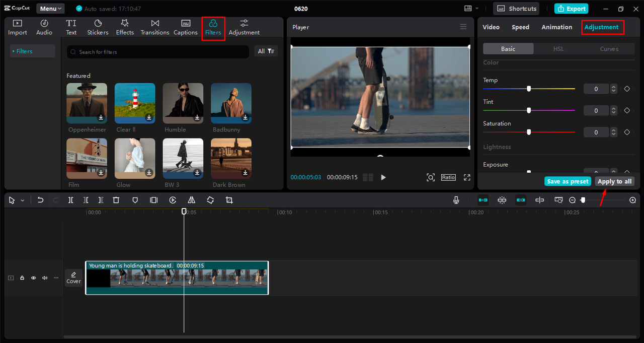Click the marker shield icon
Viewport: 644px width, 343px height.
135,200
